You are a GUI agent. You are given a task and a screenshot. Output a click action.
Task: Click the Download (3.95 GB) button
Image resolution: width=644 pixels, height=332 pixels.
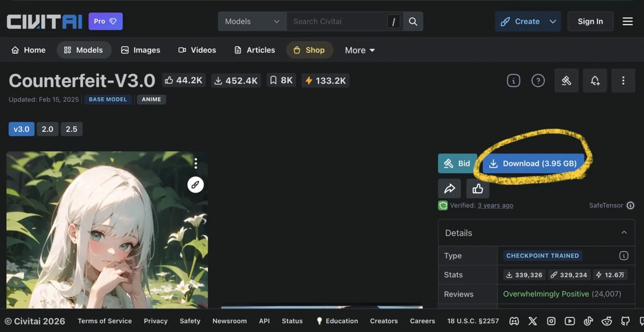(533, 164)
